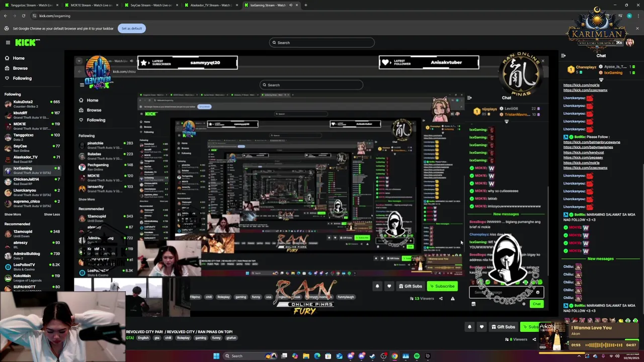Open kick.com/batmanbrucewayne link in chat
Image resolution: width=644 pixels, height=362 pixels.
[592, 142]
